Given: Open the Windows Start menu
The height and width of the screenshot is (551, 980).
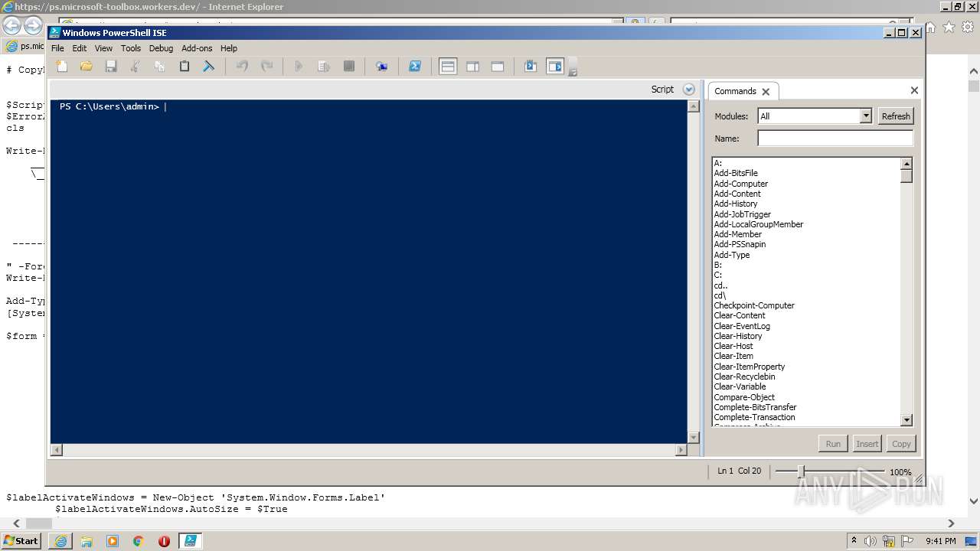Looking at the screenshot, I should tap(21, 541).
